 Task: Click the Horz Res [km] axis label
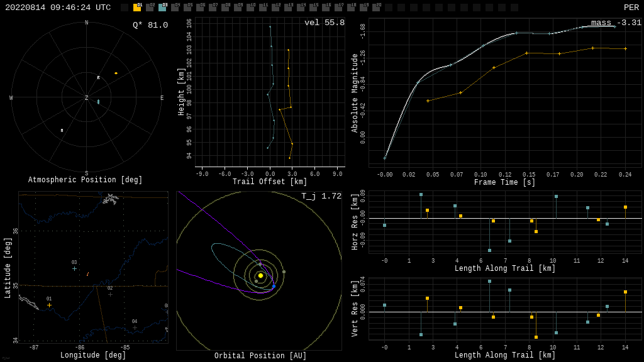pyautogui.click(x=355, y=222)
